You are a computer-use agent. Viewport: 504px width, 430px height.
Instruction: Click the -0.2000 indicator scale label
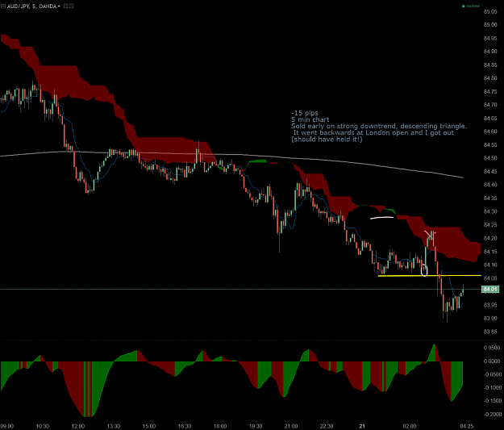(491, 415)
